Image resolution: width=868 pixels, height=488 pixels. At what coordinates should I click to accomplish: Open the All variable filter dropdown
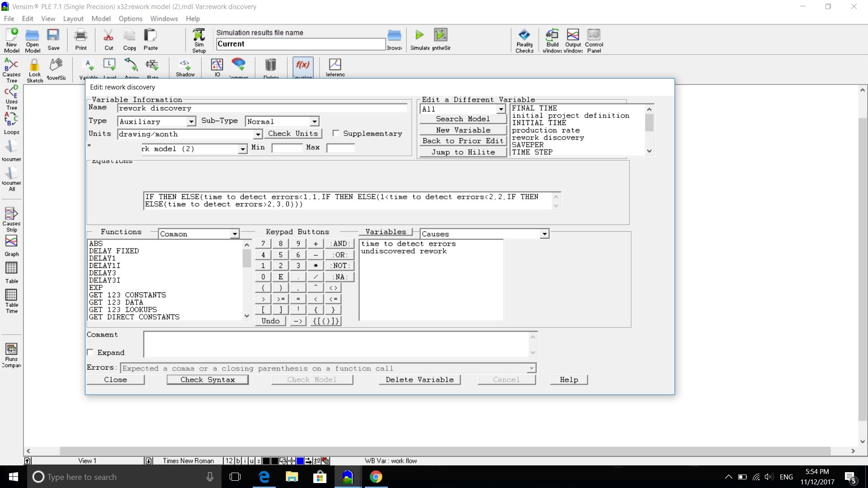[x=501, y=109]
